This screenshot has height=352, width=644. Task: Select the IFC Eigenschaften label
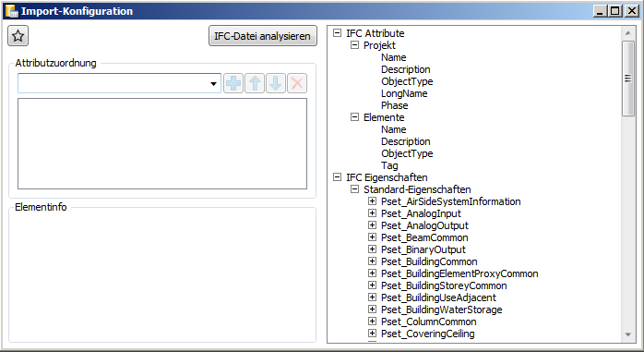click(x=387, y=177)
